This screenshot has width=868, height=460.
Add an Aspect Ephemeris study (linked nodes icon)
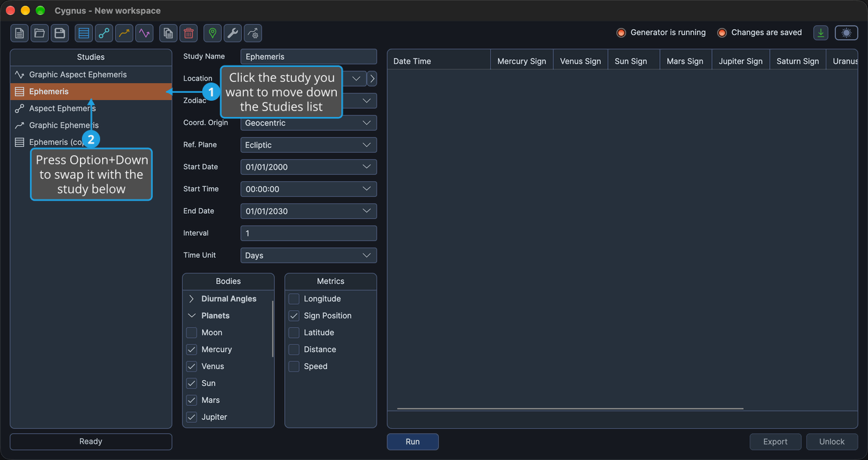point(104,33)
